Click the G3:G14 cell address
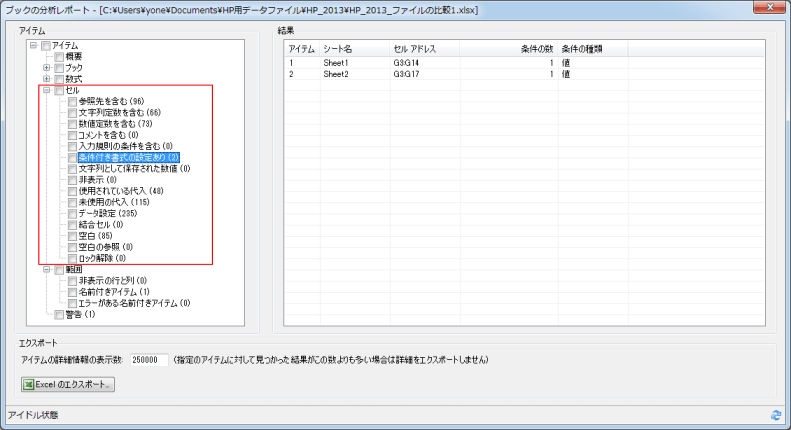Viewport: 791px width, 430px height. pos(406,63)
